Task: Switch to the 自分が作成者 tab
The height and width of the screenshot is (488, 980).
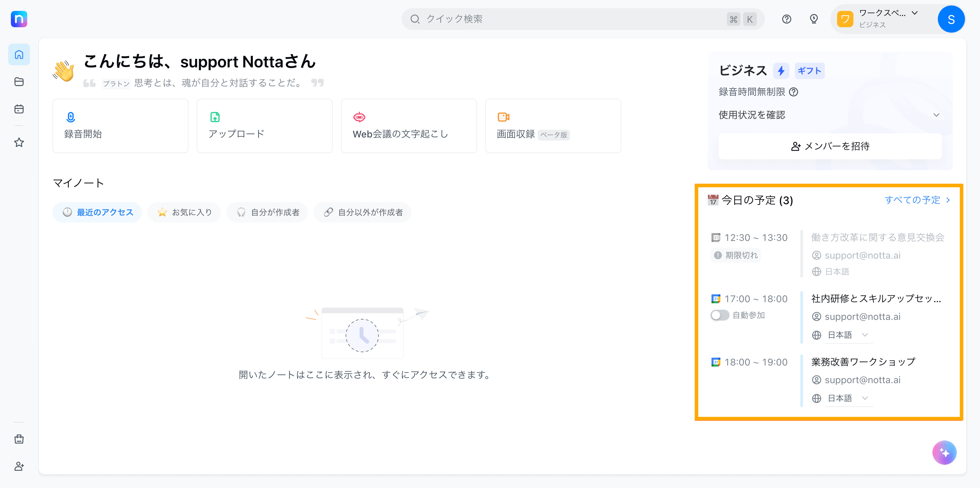Action: (267, 212)
